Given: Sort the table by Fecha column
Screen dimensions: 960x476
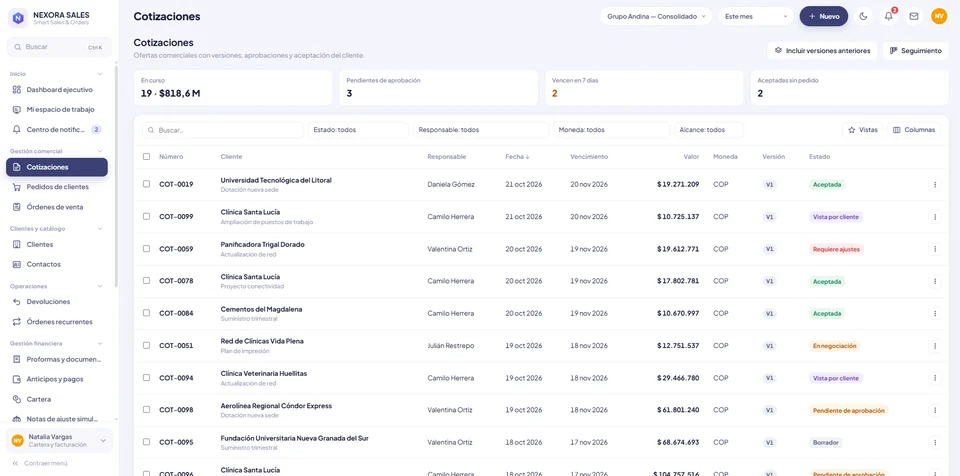Looking at the screenshot, I should click(517, 157).
